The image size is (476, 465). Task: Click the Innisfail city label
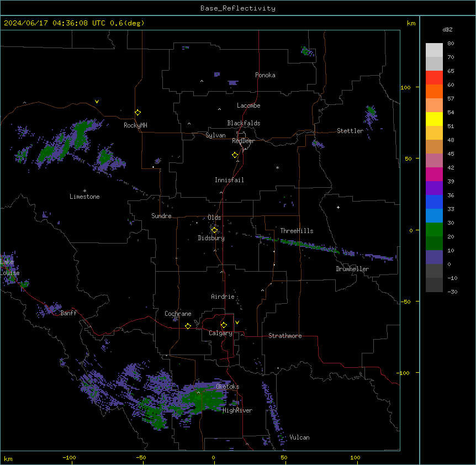pyautogui.click(x=229, y=180)
